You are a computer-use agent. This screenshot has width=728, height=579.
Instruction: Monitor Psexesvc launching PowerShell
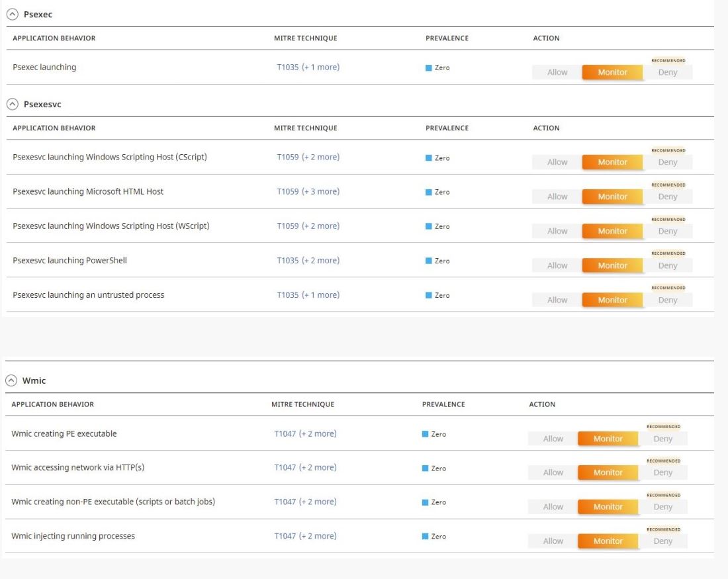(612, 265)
